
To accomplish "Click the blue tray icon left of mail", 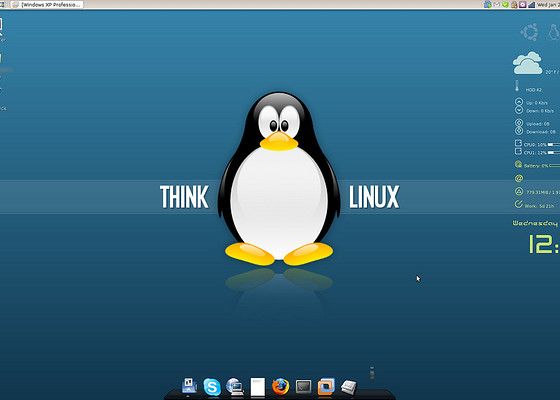I will pyautogui.click(x=488, y=5).
